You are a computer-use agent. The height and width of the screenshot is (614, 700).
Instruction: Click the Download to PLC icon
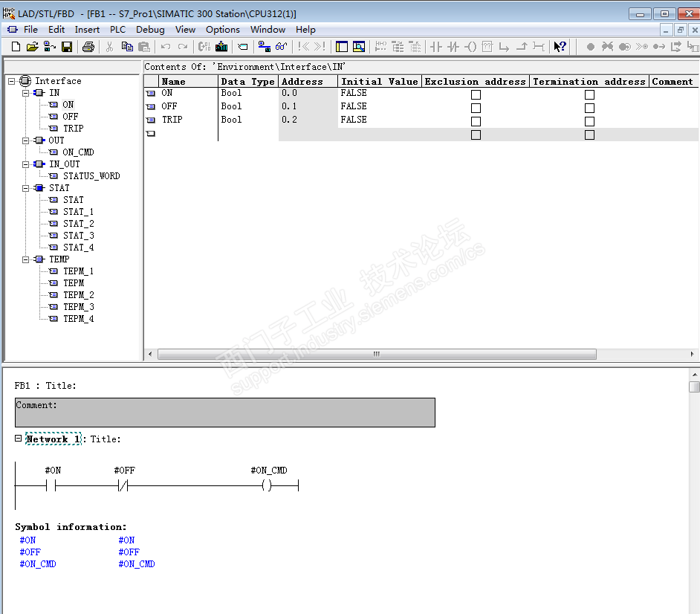pyautogui.click(x=221, y=46)
